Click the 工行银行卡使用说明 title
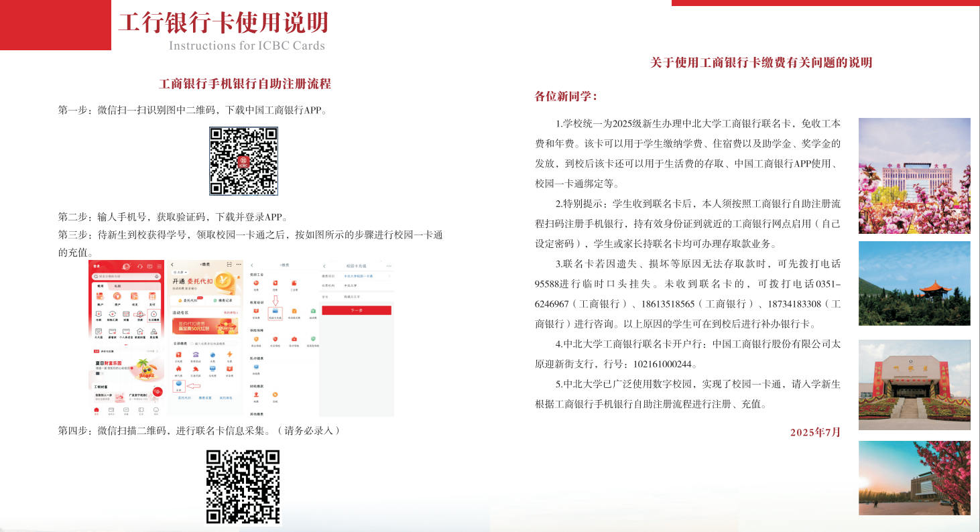 pyautogui.click(x=223, y=23)
